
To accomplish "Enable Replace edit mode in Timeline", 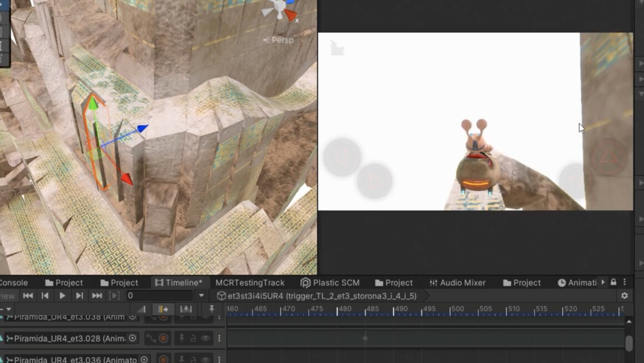I will click(185, 309).
